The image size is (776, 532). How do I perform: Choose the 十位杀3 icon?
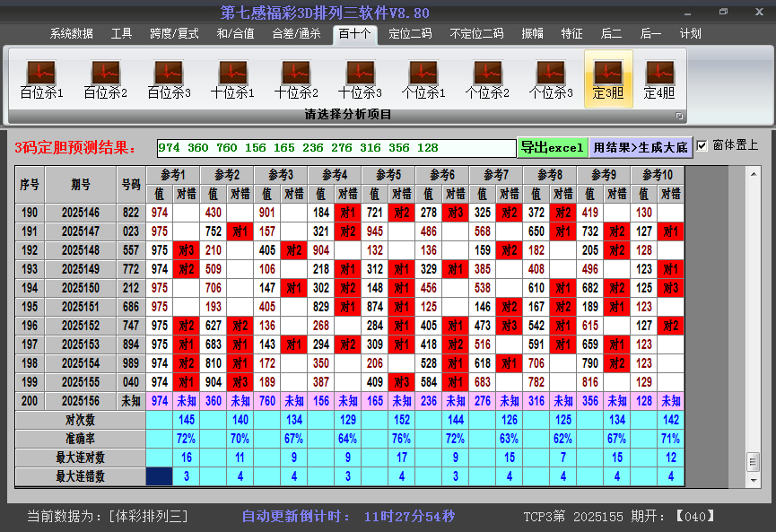click(360, 79)
